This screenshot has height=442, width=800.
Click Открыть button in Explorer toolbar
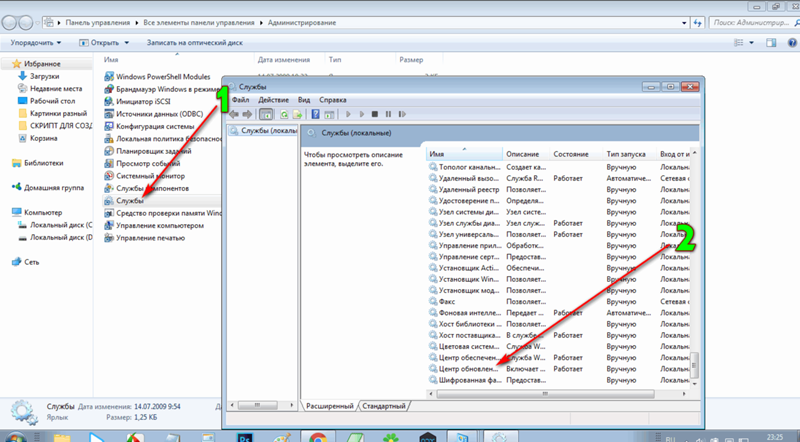pyautogui.click(x=99, y=43)
